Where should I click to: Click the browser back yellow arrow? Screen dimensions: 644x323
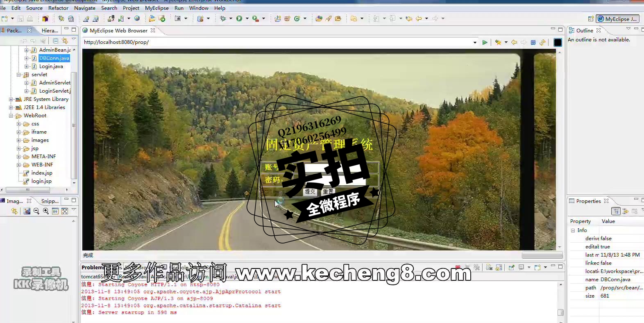[x=514, y=42]
